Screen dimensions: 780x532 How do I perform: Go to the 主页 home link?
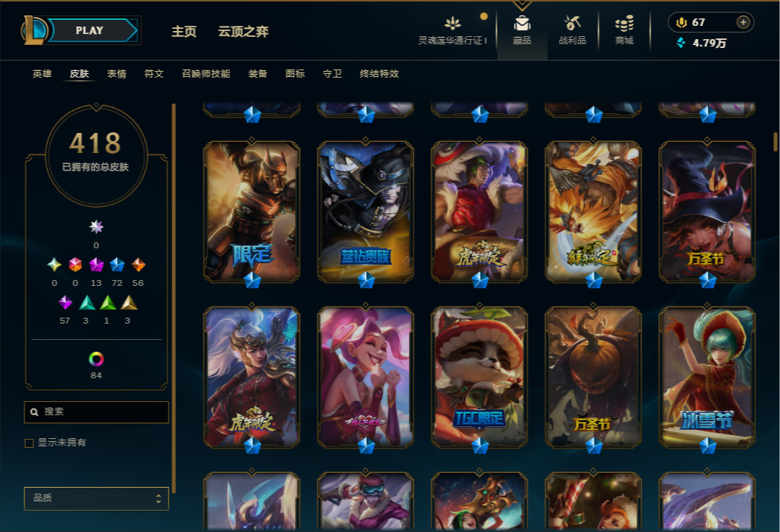coord(184,31)
